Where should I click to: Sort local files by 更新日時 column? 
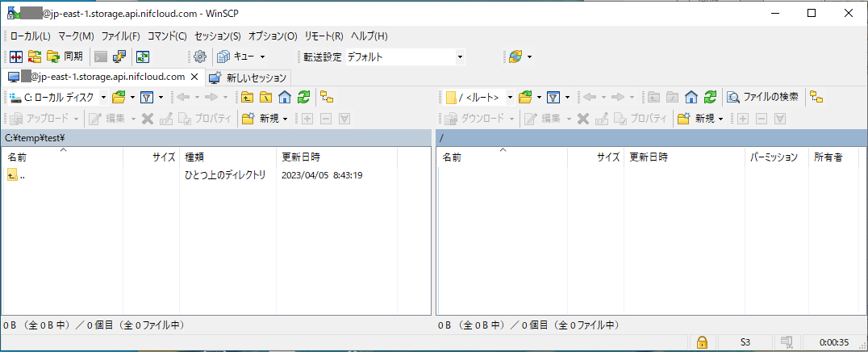[336, 157]
